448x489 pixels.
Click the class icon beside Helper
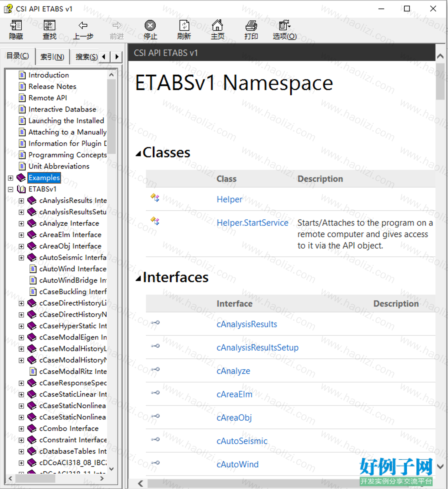pos(155,197)
